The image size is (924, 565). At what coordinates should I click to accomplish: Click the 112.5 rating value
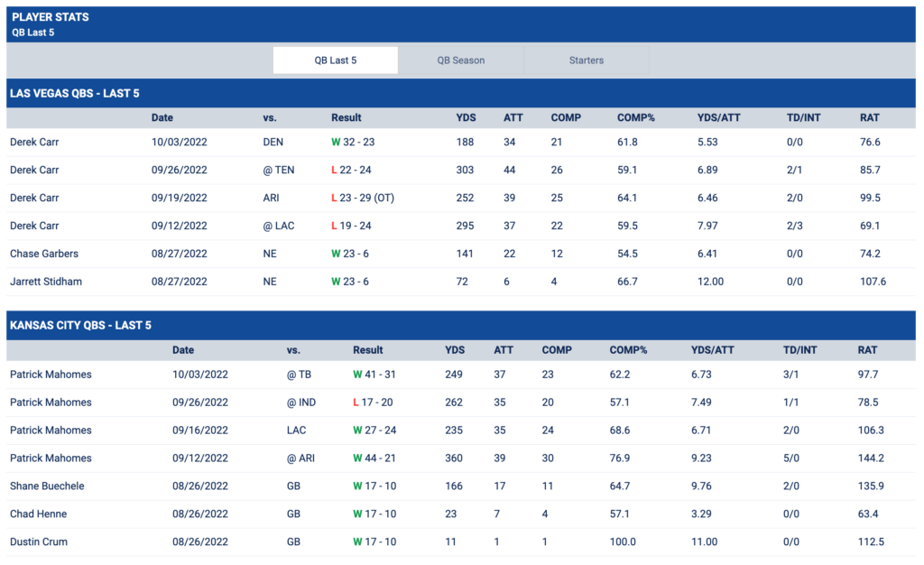pyautogui.click(x=871, y=542)
